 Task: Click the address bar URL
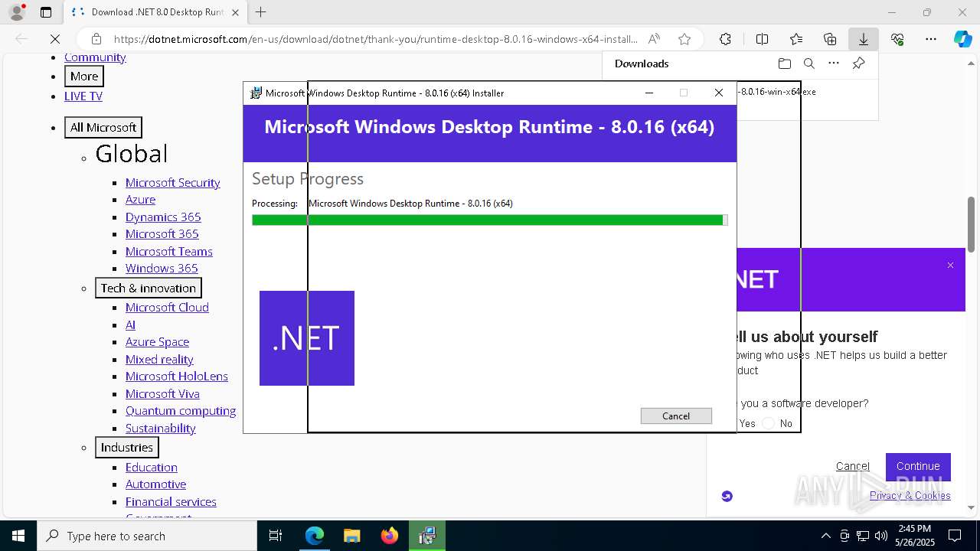click(x=375, y=39)
